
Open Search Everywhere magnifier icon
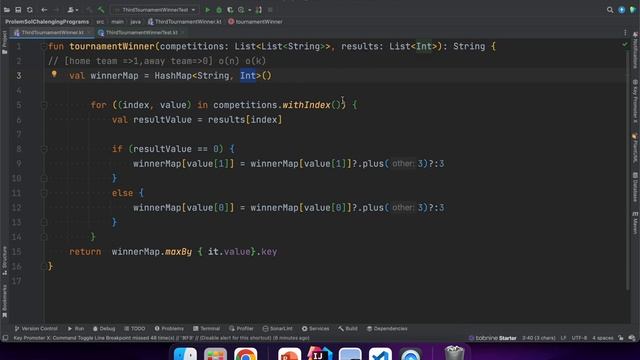(610, 10)
